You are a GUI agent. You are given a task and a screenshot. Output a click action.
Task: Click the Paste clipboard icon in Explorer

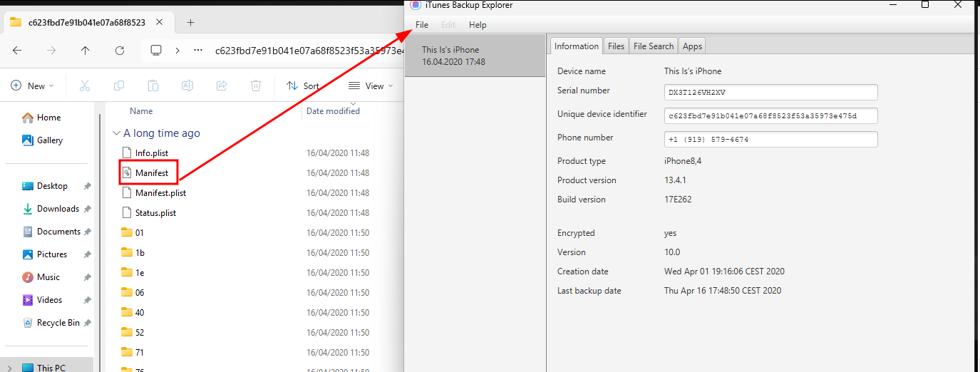153,86
